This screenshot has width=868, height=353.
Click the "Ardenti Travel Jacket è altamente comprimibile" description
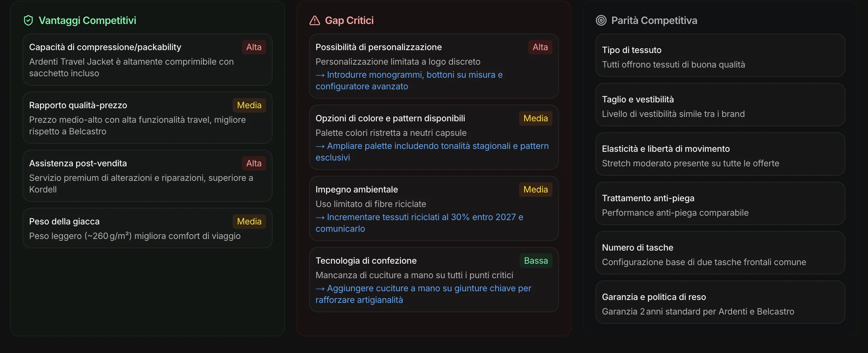pos(132,68)
